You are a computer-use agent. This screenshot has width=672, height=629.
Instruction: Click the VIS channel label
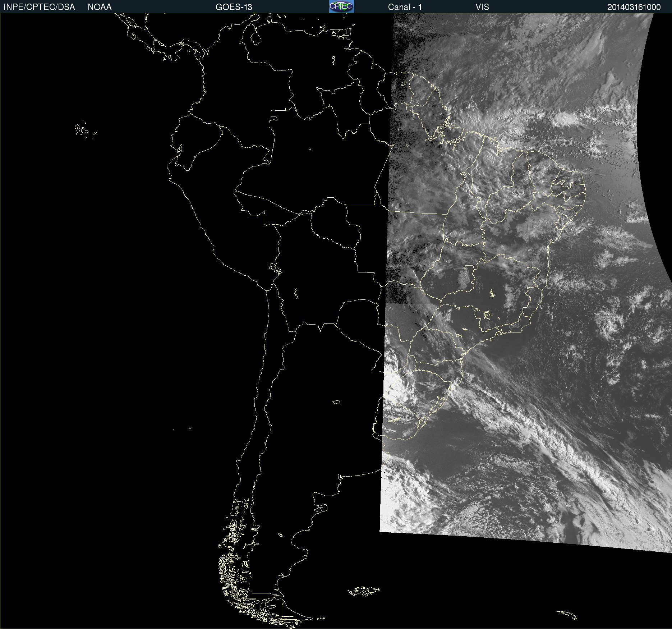pyautogui.click(x=482, y=7)
